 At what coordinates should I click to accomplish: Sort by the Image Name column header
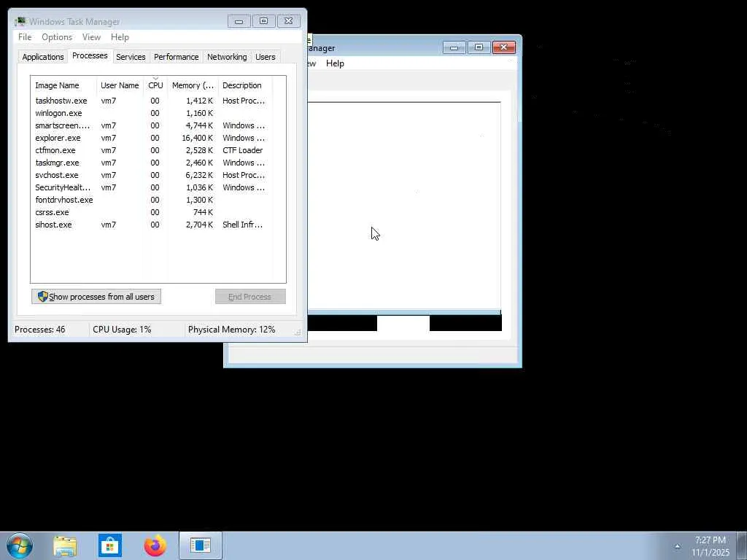pos(63,85)
